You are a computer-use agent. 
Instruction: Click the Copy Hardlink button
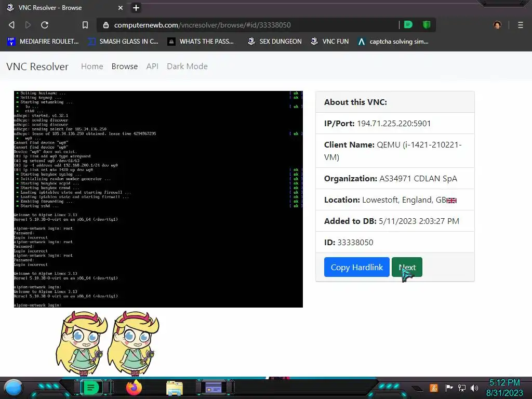coord(356,268)
